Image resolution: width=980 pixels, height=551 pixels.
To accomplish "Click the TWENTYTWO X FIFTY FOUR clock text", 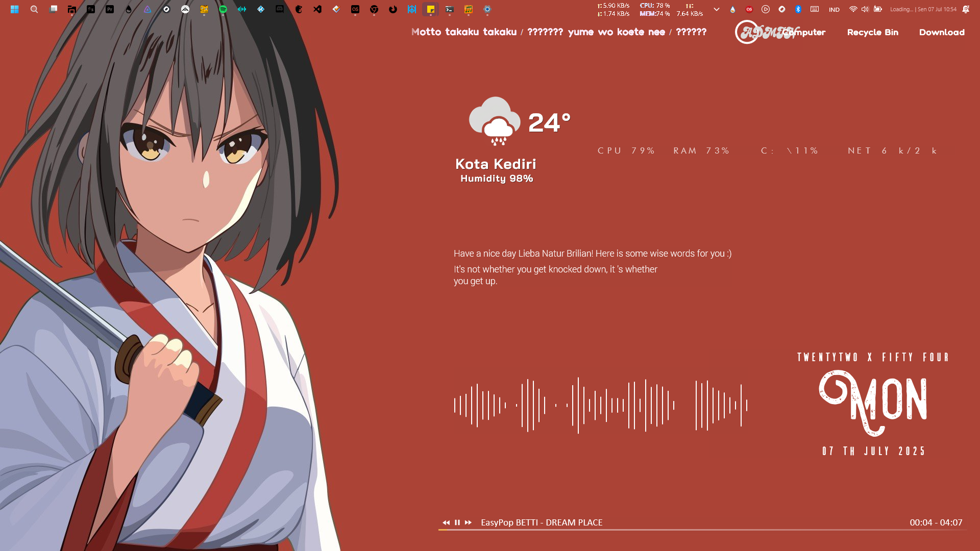I will point(873,357).
